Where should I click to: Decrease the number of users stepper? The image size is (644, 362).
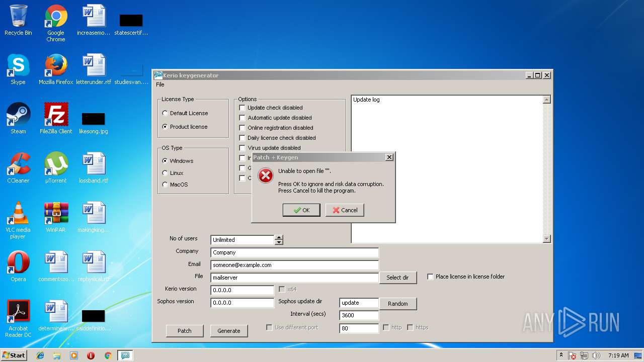(x=279, y=242)
